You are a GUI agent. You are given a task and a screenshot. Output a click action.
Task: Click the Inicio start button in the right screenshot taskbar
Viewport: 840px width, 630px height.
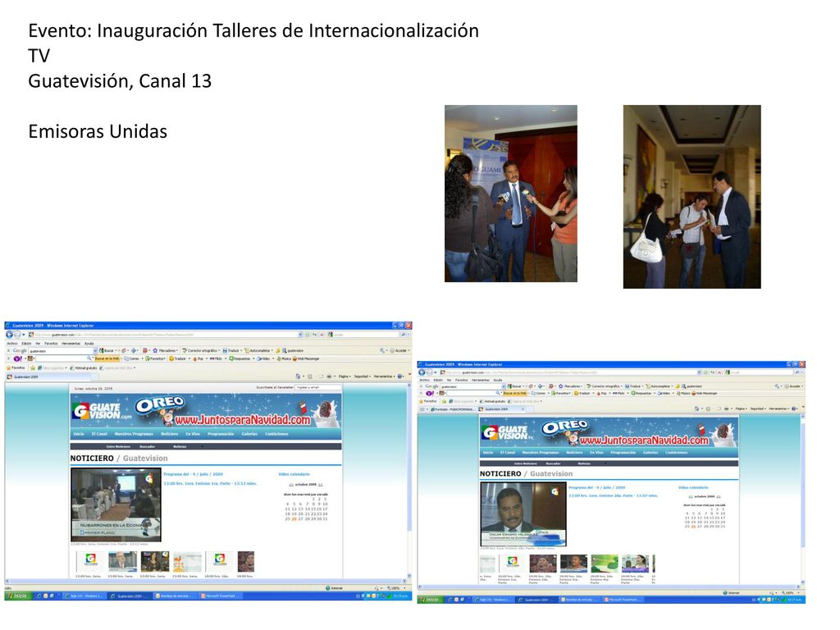(x=431, y=600)
